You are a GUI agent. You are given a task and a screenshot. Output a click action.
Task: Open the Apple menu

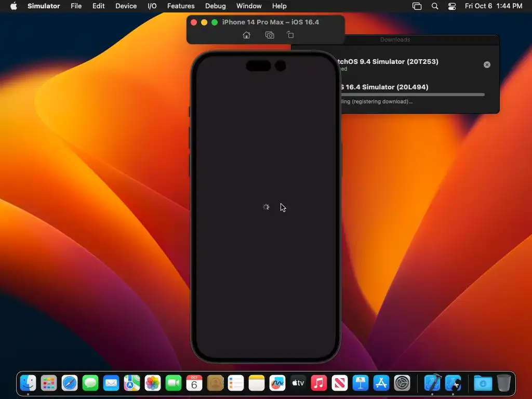point(14,6)
